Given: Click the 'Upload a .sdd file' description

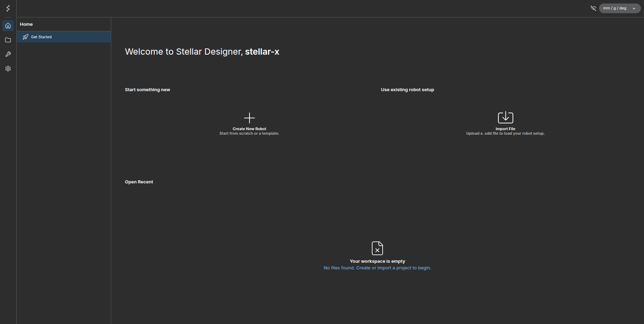Looking at the screenshot, I should coord(505,134).
